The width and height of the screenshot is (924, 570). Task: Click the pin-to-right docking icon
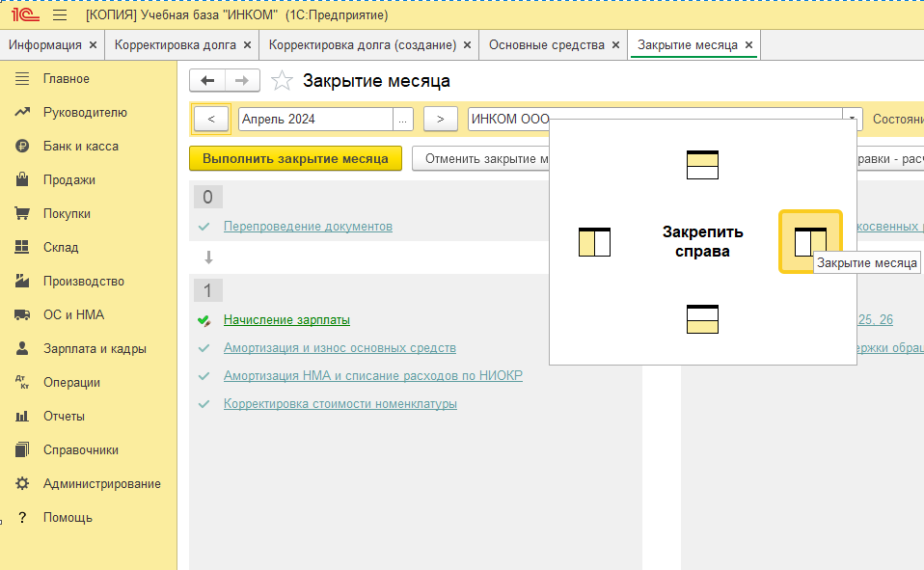click(x=810, y=242)
